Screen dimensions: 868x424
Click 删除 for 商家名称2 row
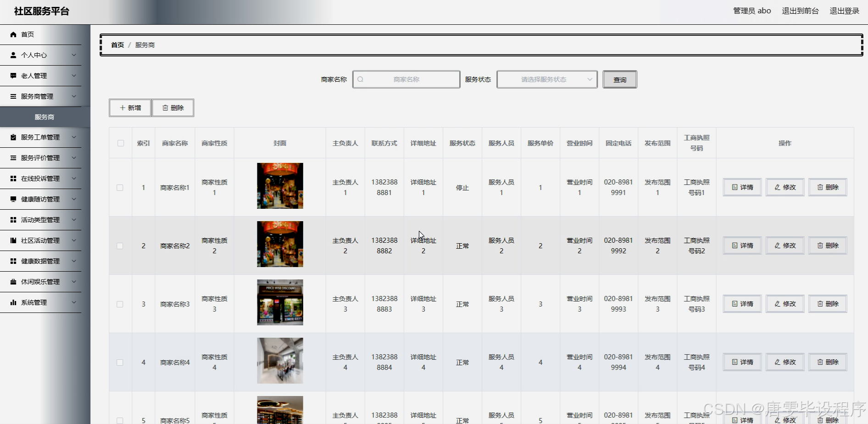coord(828,245)
